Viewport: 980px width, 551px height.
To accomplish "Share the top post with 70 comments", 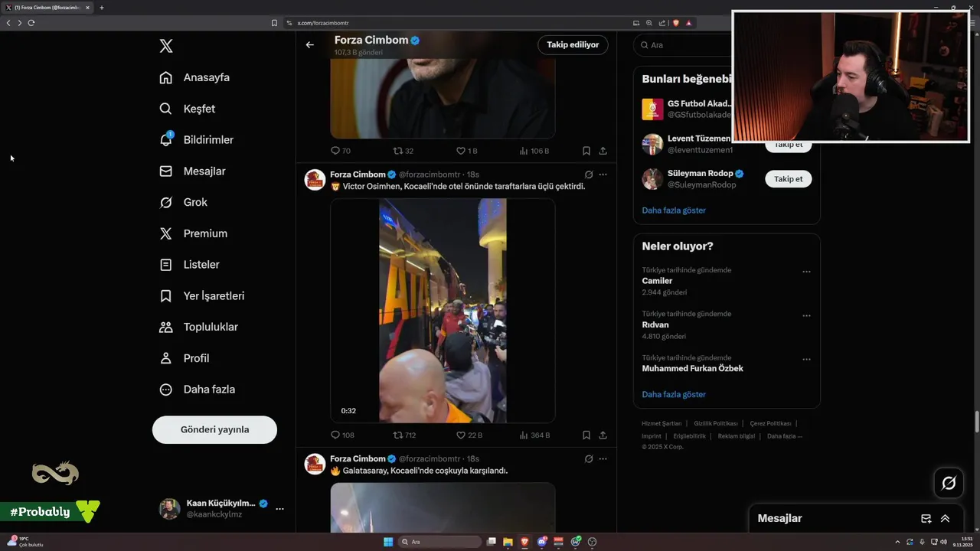I will click(x=603, y=151).
